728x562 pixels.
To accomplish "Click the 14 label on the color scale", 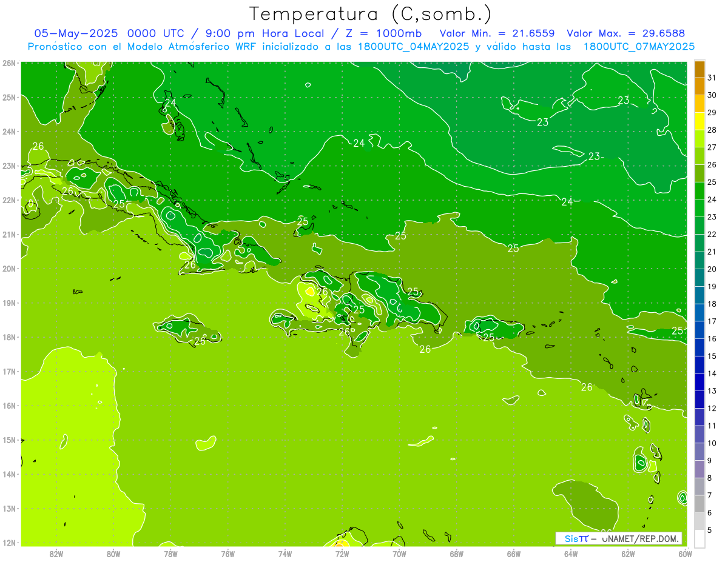I will [712, 373].
